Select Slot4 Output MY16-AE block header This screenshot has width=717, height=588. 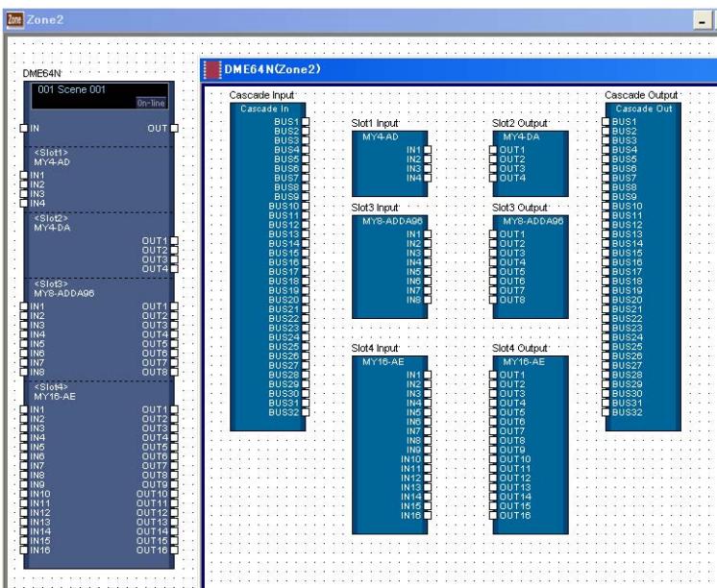click(x=524, y=361)
